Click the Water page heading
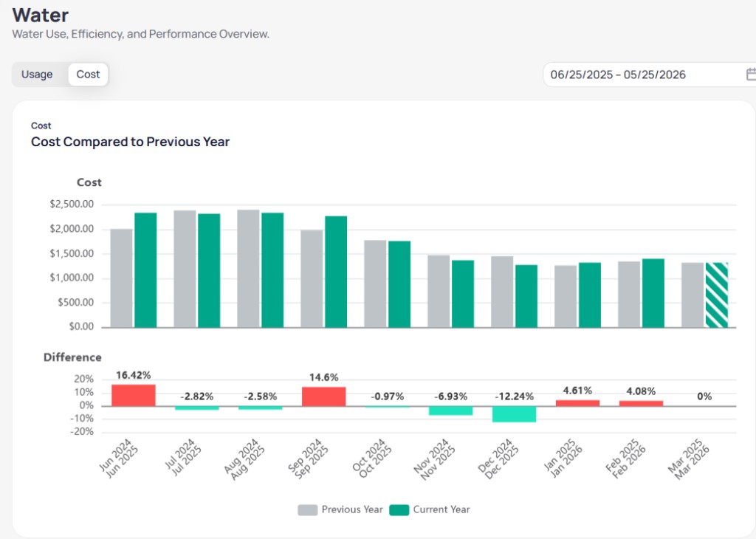 (41, 16)
